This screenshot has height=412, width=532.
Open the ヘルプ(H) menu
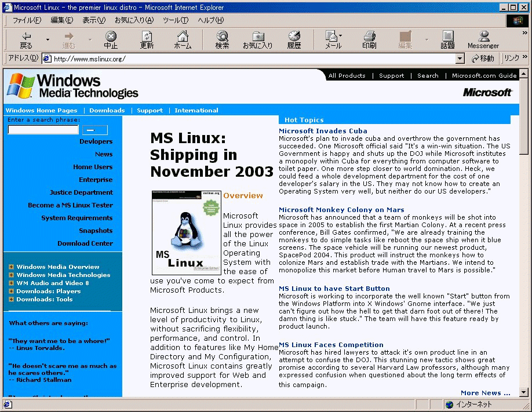[211, 20]
